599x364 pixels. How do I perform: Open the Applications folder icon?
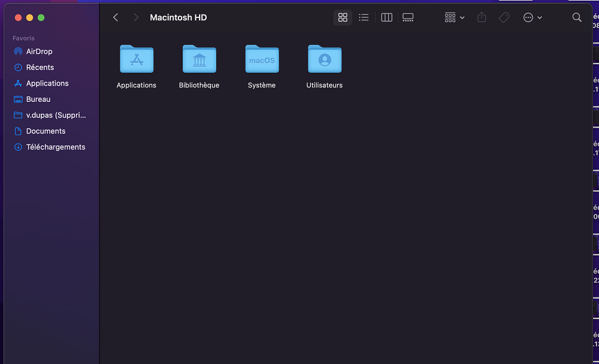point(137,60)
